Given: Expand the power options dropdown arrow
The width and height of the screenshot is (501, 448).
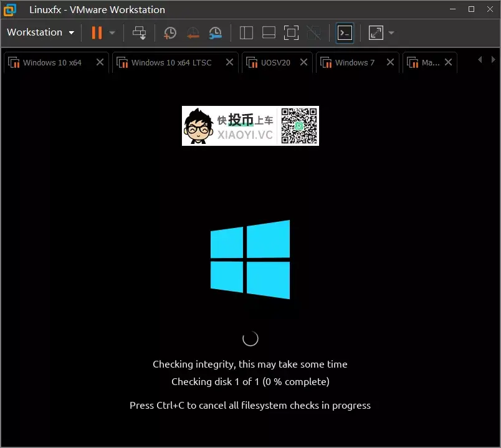Looking at the screenshot, I should [x=112, y=32].
